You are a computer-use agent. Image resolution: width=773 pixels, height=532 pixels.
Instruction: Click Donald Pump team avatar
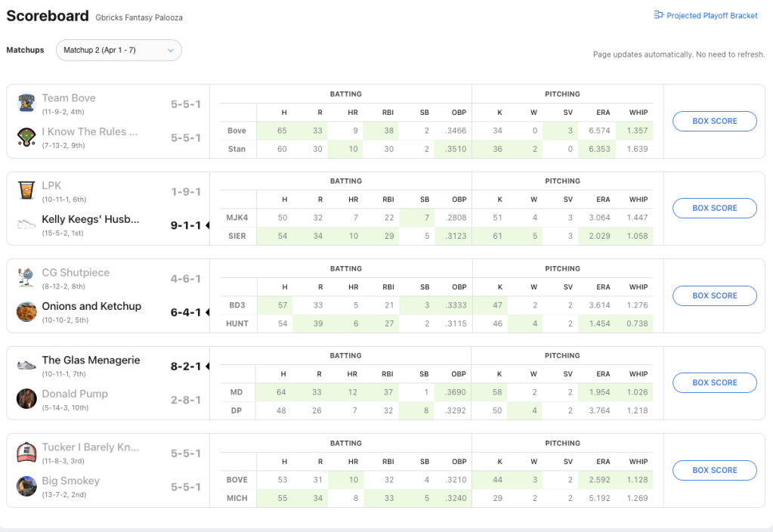27,398
